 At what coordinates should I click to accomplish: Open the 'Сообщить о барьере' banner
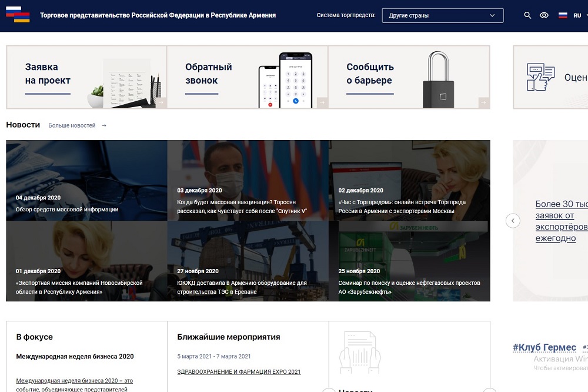coord(409,77)
